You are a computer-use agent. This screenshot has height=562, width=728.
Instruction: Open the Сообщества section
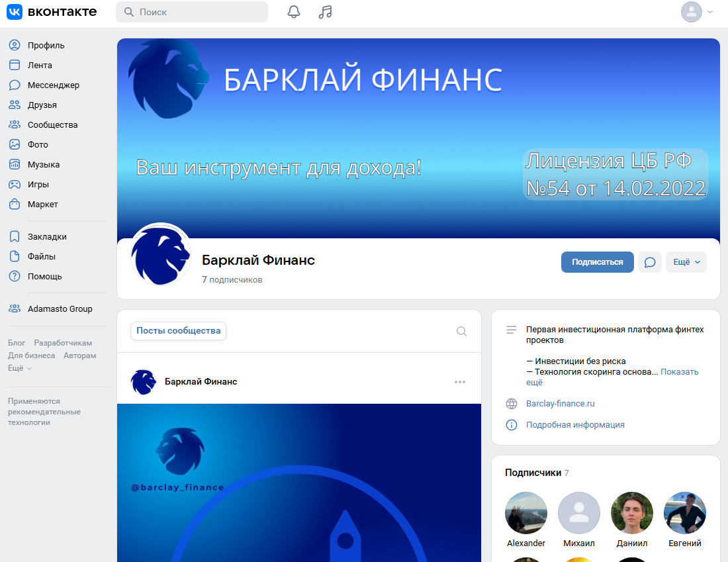(x=52, y=124)
